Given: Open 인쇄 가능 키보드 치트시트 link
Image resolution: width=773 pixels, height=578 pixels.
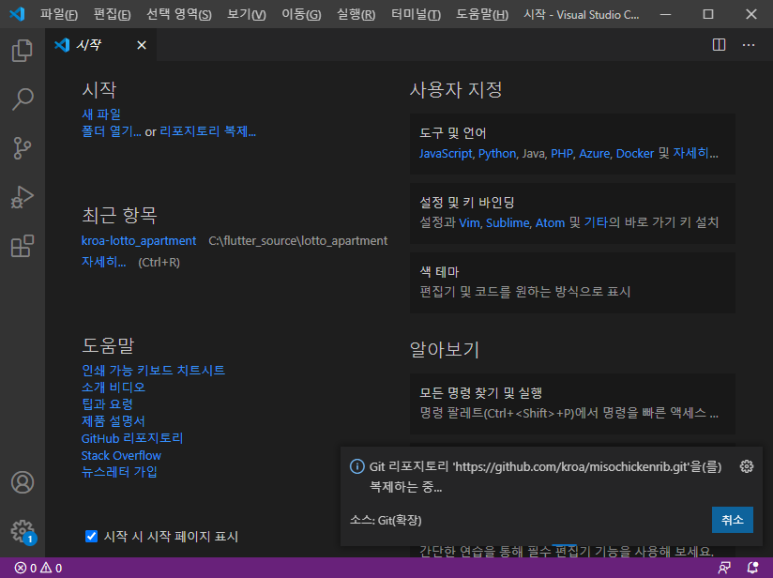Looking at the screenshot, I should (153, 370).
